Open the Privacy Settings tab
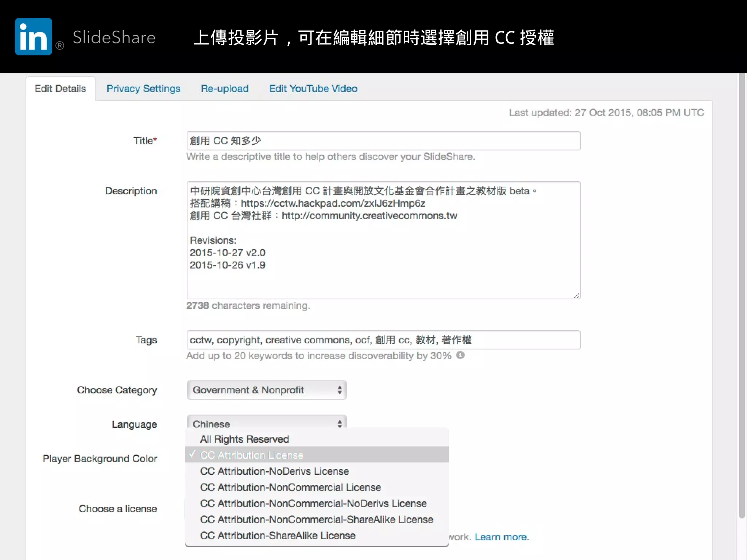This screenshot has height=560, width=747. (143, 89)
